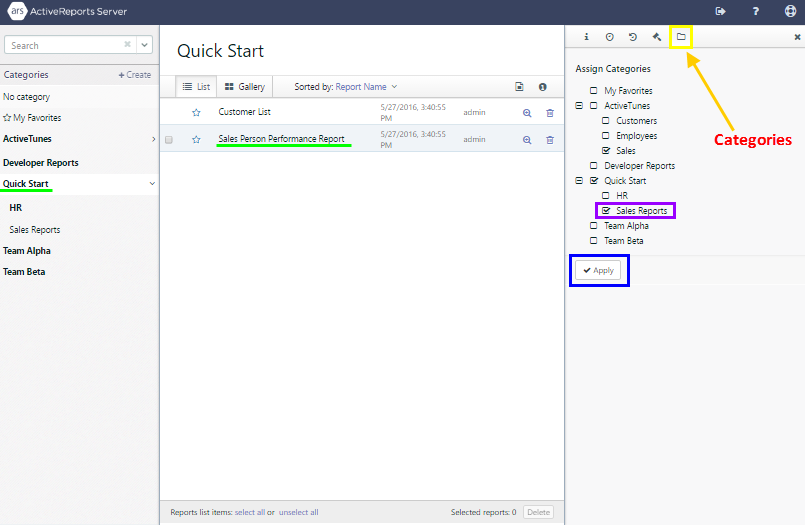Clear the search box with X icon
This screenshot has height=525, width=805.
point(127,45)
